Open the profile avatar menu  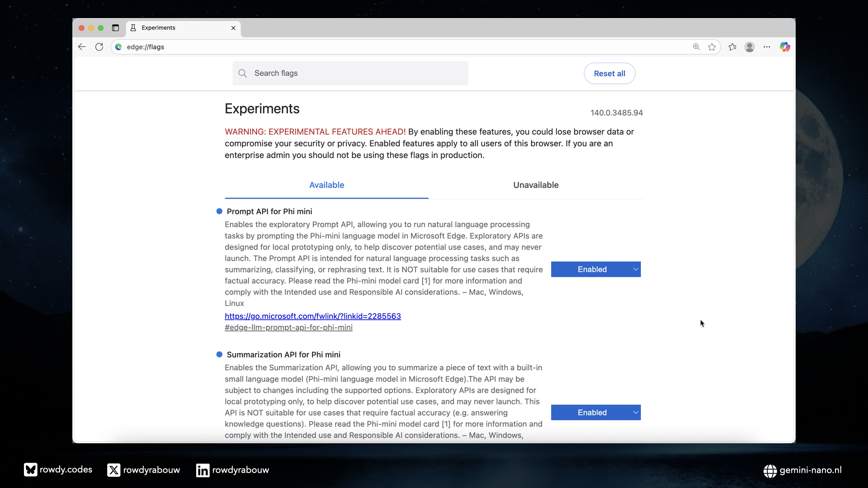click(750, 47)
